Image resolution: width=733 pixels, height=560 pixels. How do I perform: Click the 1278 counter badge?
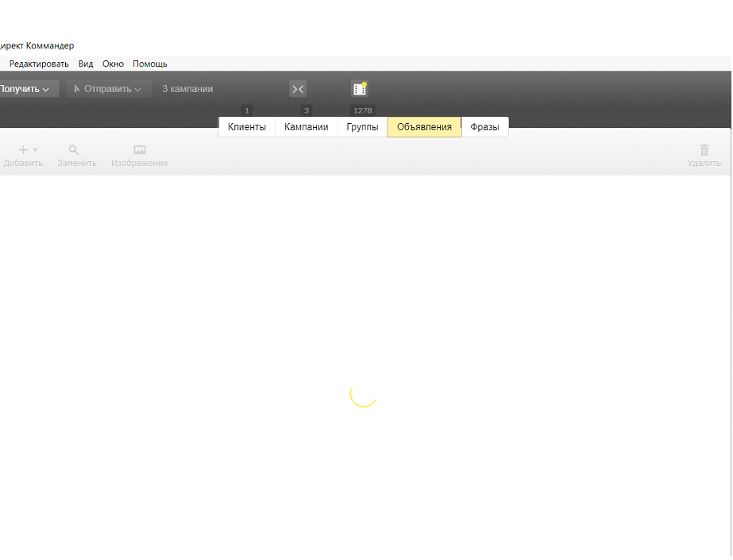coord(362,111)
